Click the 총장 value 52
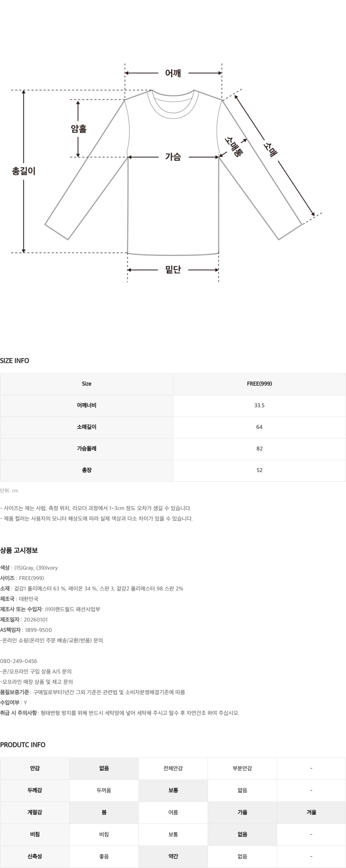The width and height of the screenshot is (346, 868). coord(259,470)
